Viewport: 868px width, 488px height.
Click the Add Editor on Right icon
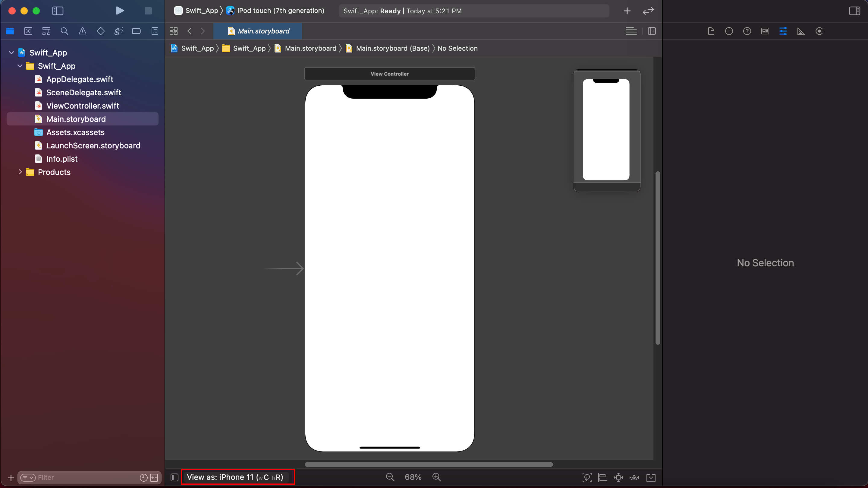[652, 31]
